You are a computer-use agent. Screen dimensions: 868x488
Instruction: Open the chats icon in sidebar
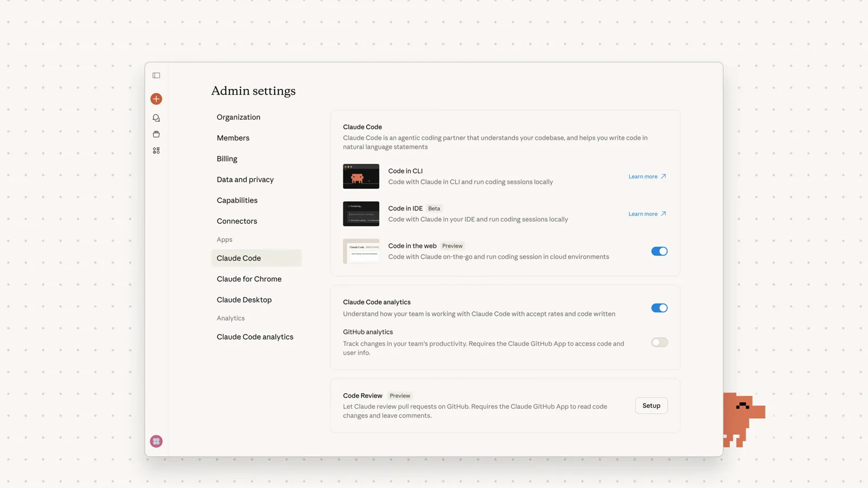tap(156, 118)
